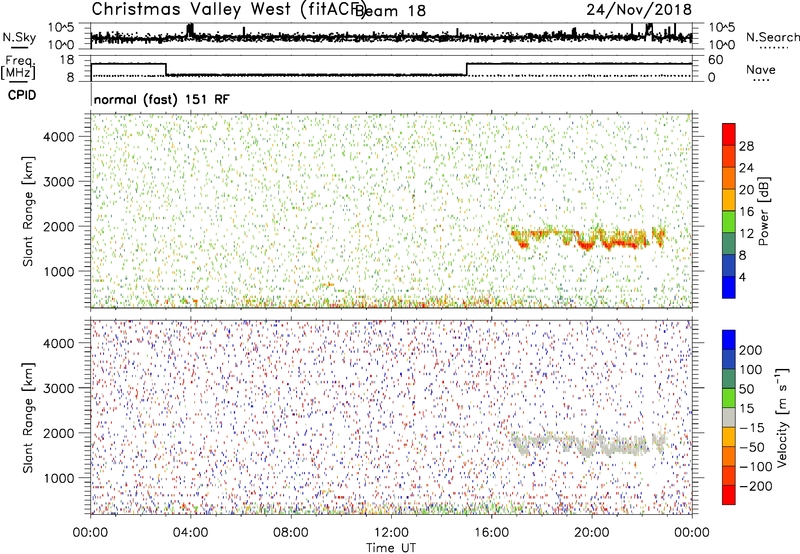Click the sky-noise spike near 04:00
800x554 pixels.
(x=190, y=31)
